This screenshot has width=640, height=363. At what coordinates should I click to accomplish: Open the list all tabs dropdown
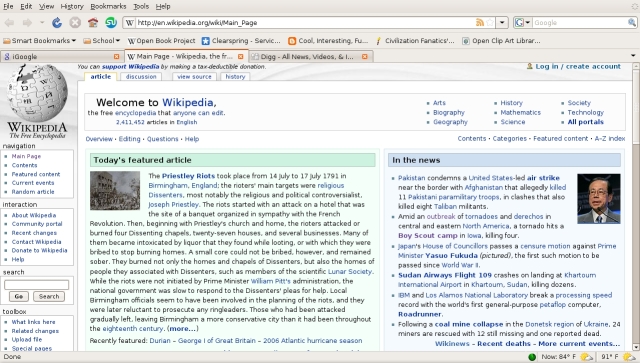tap(633, 56)
